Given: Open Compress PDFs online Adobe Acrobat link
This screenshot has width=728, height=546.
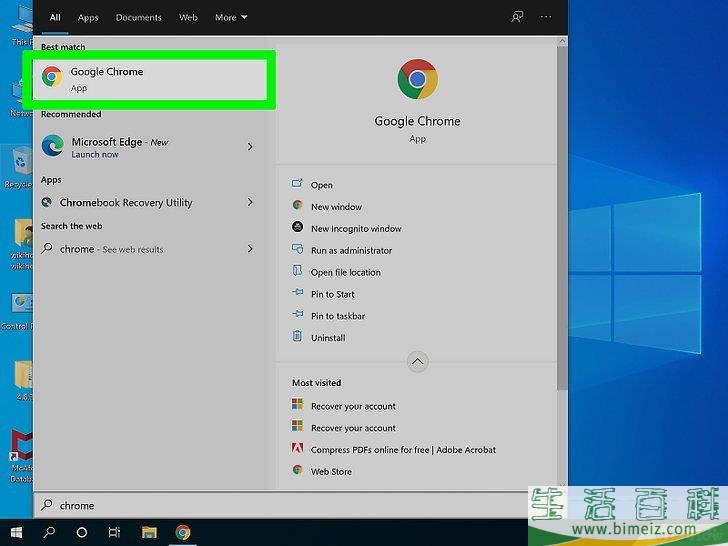Looking at the screenshot, I should tap(403, 449).
